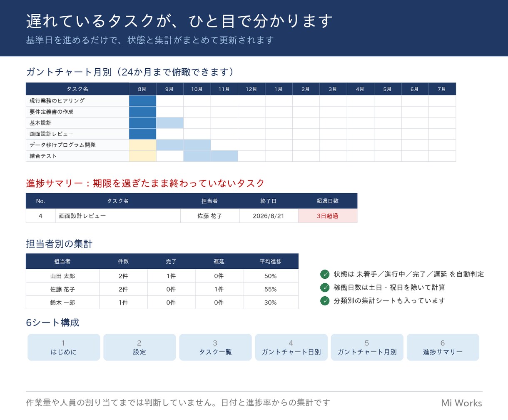Click the 平均進捗 column header
508x420 pixels.
pos(271,261)
